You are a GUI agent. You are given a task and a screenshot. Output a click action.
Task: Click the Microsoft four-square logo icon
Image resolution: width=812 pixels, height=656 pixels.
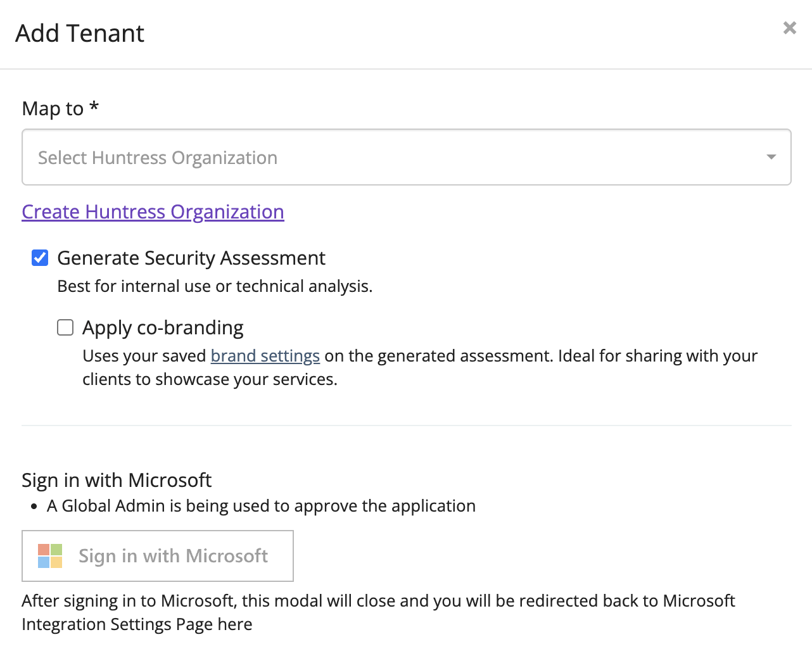point(50,556)
